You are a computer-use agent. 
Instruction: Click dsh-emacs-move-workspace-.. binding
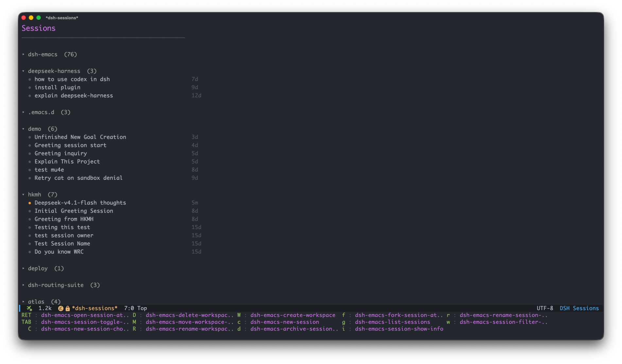pyautogui.click(x=190, y=322)
